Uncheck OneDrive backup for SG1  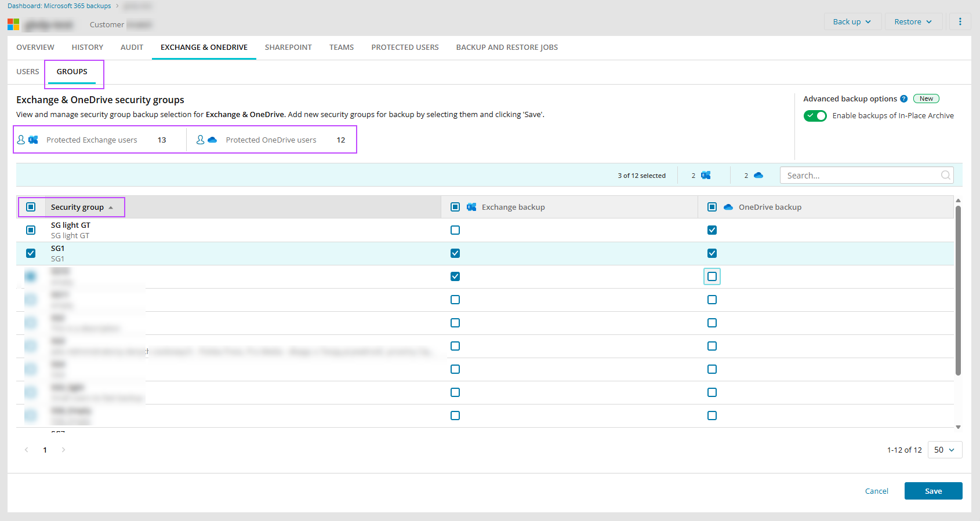coord(712,253)
